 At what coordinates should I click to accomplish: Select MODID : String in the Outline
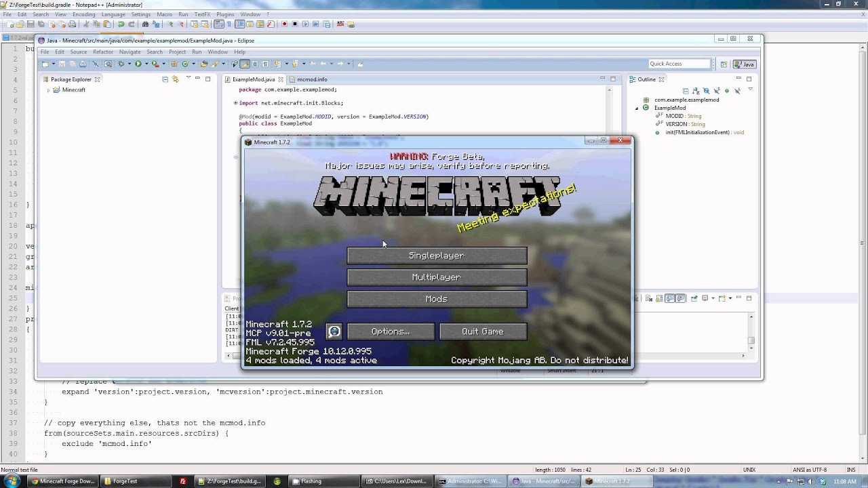(x=684, y=116)
